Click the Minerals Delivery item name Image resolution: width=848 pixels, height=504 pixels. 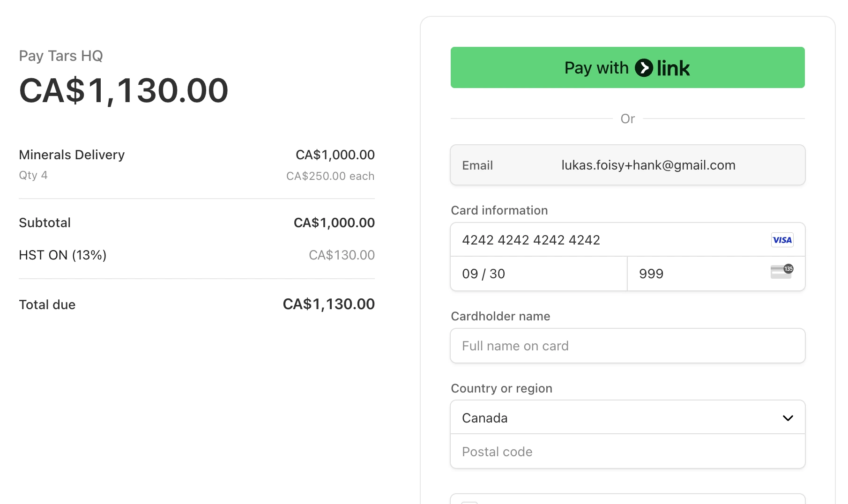click(72, 155)
